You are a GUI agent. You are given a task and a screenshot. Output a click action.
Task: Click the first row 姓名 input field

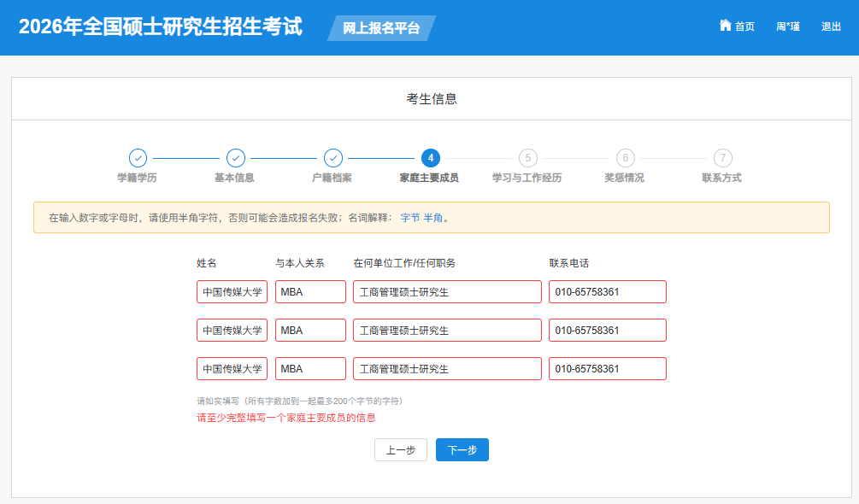pyautogui.click(x=232, y=291)
